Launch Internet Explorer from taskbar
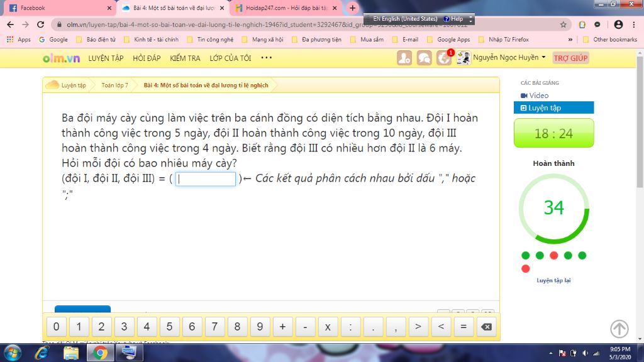Viewport: 644px width, 362px height. click(x=42, y=353)
